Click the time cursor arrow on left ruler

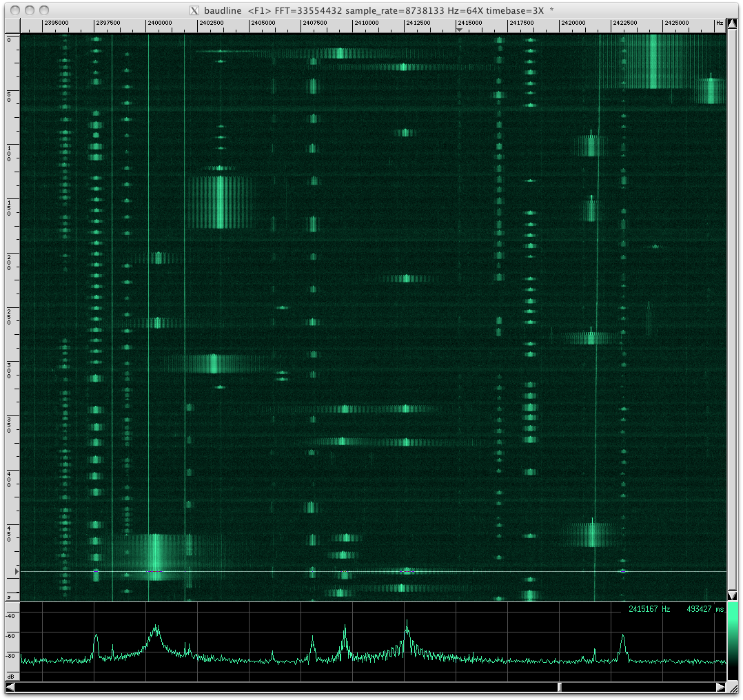[17, 572]
